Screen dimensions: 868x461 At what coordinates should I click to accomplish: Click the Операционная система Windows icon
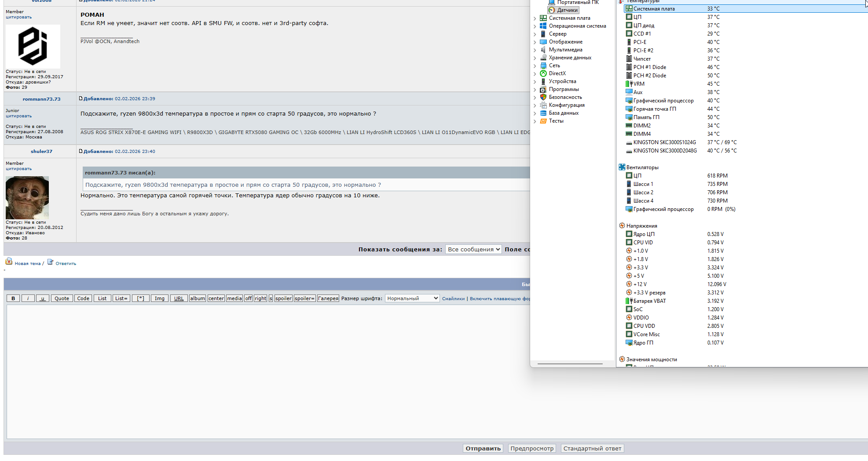[543, 26]
